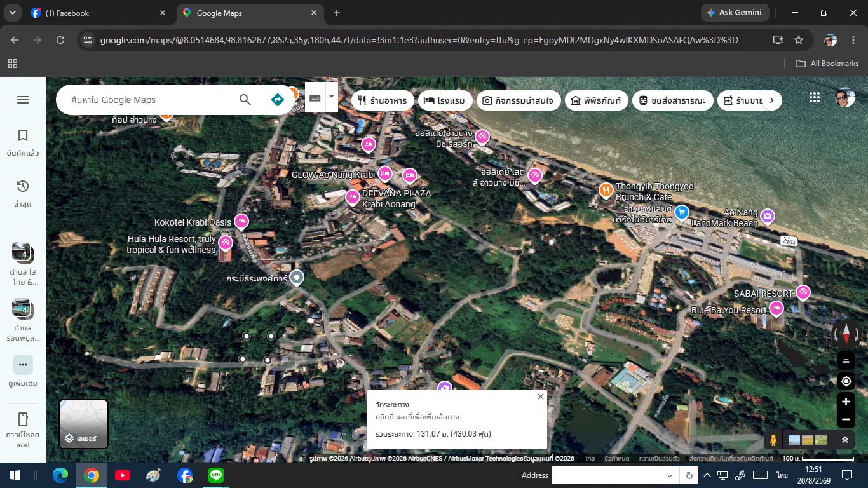Focus the Google Maps search box
Viewport: 868px width, 488px height.
tap(150, 100)
